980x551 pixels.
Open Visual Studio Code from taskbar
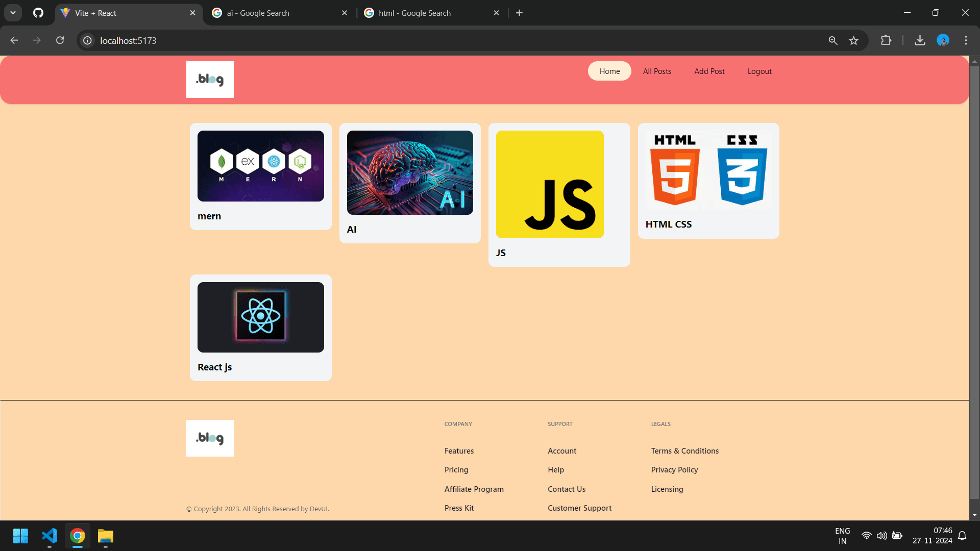(50, 536)
